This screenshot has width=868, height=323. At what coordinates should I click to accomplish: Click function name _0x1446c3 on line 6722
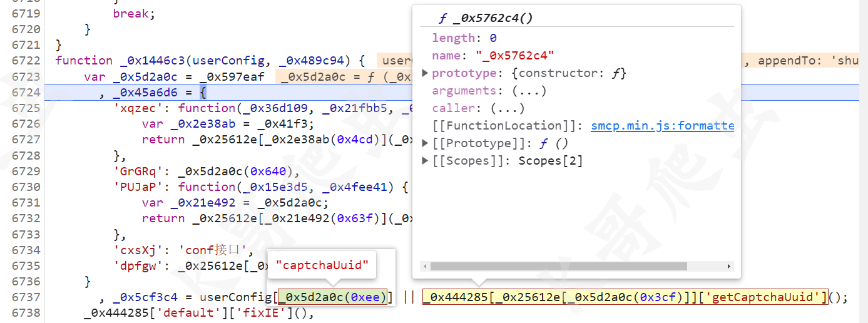[152, 61]
